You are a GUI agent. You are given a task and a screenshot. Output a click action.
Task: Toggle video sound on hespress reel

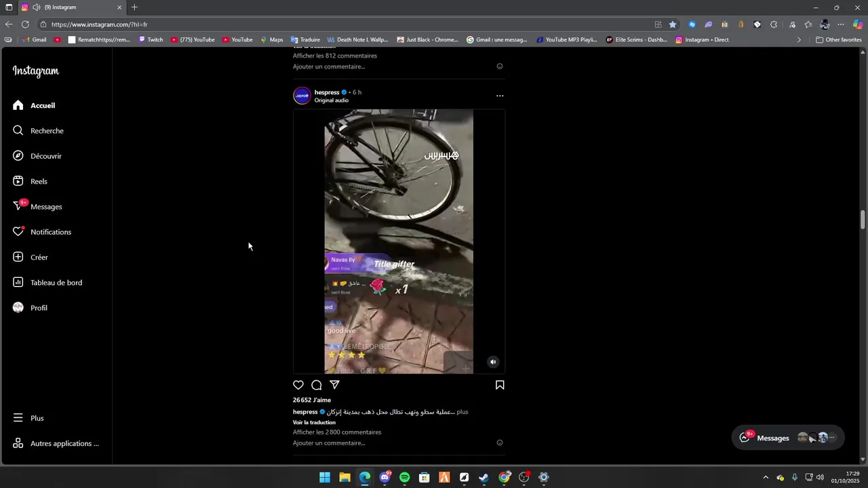(x=493, y=362)
